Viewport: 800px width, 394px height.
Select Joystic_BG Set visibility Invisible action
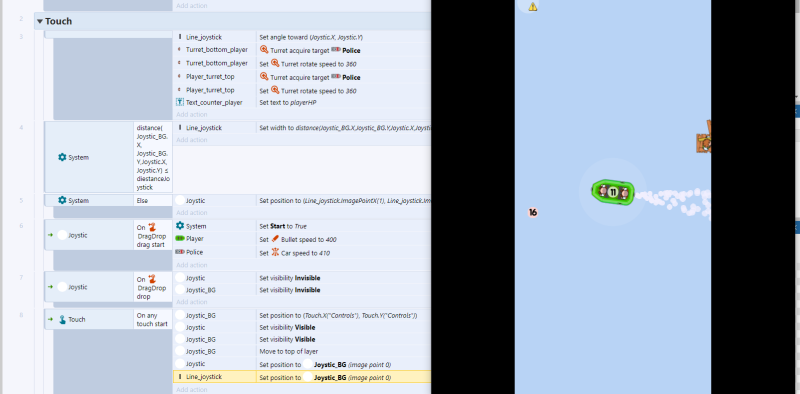(290, 290)
